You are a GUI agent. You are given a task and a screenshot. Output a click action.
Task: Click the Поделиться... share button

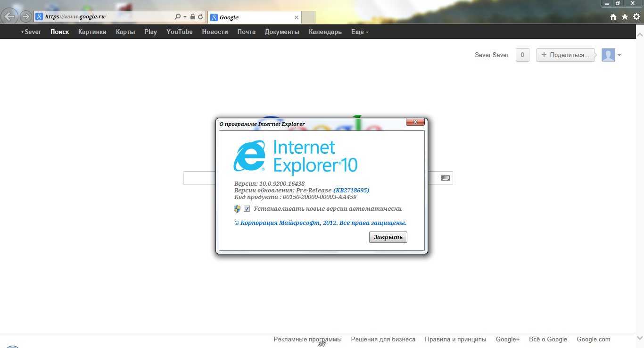point(565,55)
